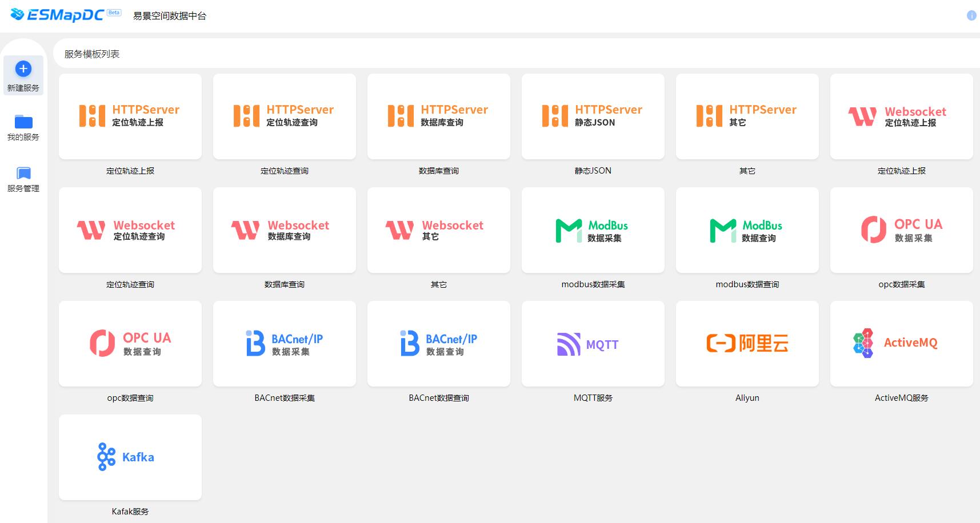Image resolution: width=980 pixels, height=523 pixels.
Task: Open the ActiveMQ service template
Action: [x=901, y=344]
